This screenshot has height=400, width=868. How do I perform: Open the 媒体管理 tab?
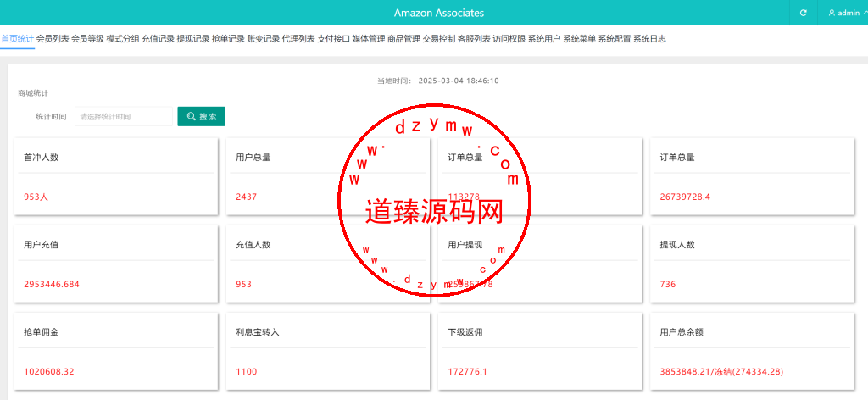pos(369,39)
